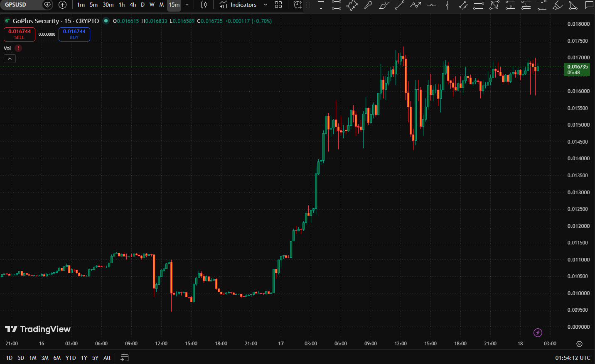Open the purple lightning quick-action icon
Image resolution: width=595 pixels, height=364 pixels.
click(538, 332)
